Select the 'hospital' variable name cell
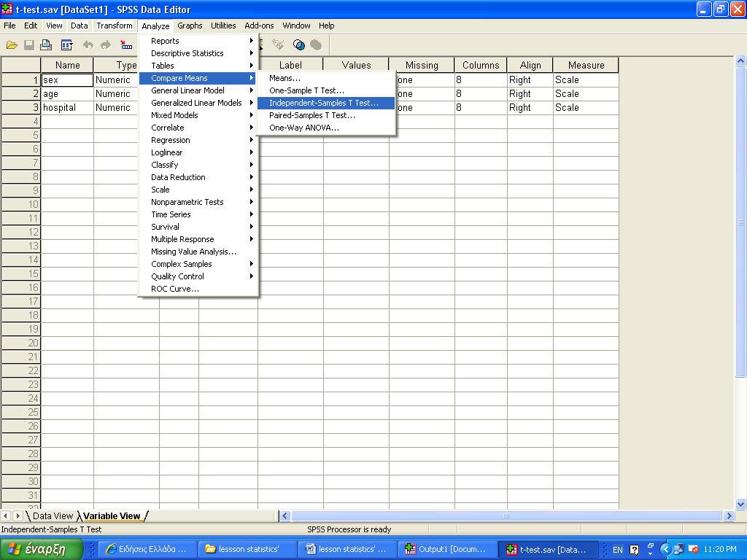The width and height of the screenshot is (747, 560). click(67, 108)
